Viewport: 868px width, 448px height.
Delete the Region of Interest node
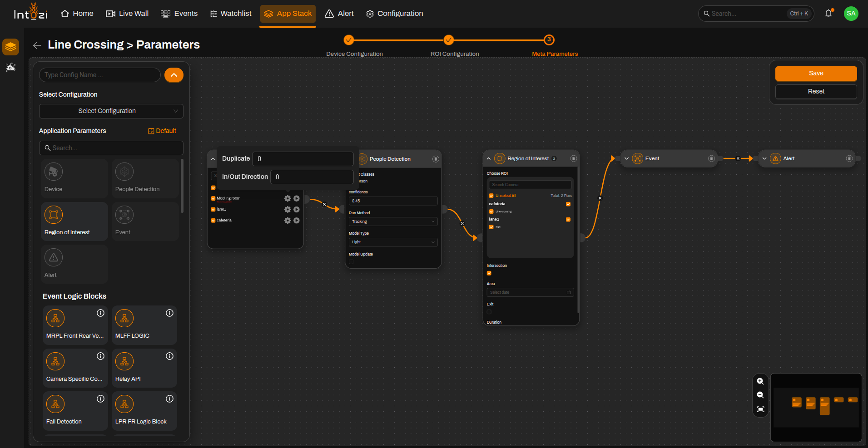click(x=574, y=158)
